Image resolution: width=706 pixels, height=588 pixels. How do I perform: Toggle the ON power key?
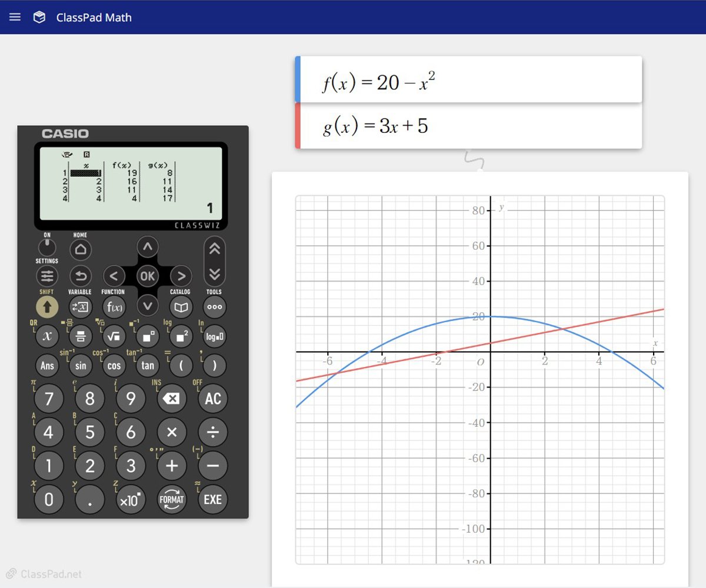(47, 247)
